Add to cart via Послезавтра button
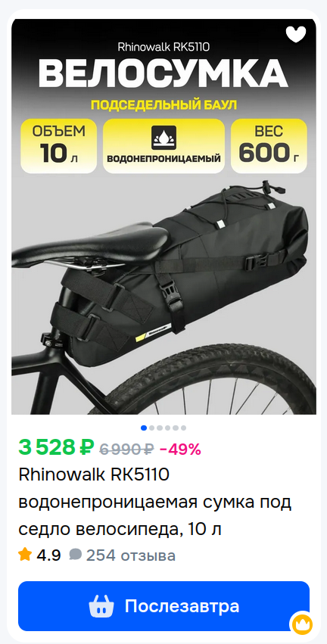The image size is (327, 644). pyautogui.click(x=163, y=606)
